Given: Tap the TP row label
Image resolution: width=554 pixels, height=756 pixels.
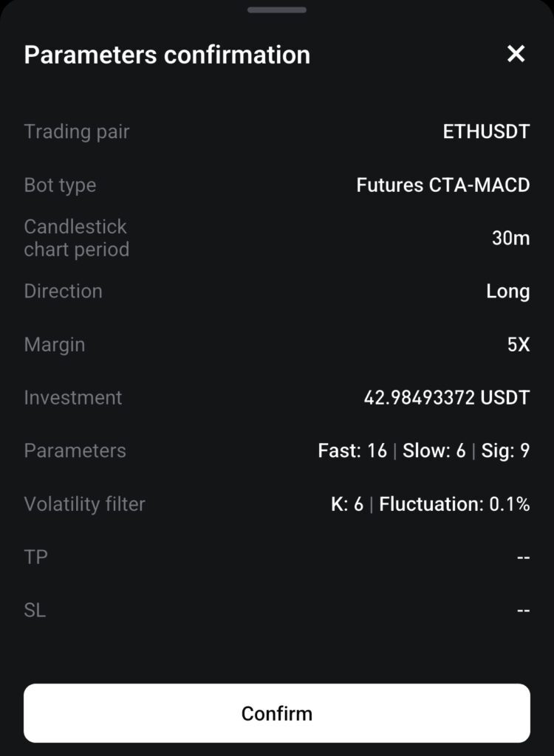Looking at the screenshot, I should (35, 557).
